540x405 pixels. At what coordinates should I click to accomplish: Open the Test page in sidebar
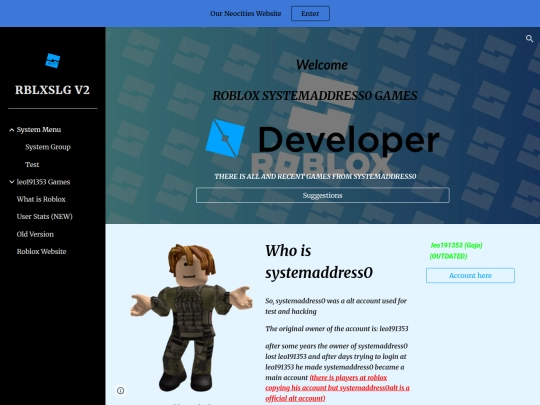pyautogui.click(x=32, y=164)
